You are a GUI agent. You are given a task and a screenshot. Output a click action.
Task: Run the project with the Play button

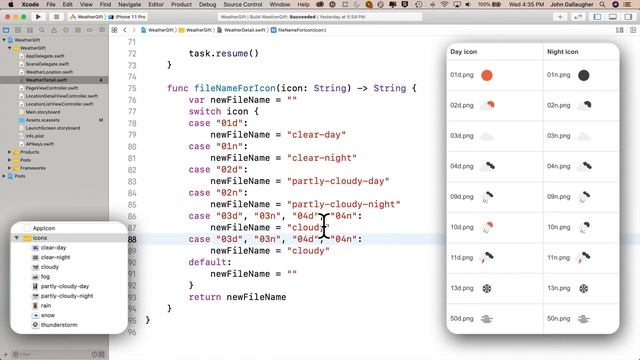click(x=38, y=17)
